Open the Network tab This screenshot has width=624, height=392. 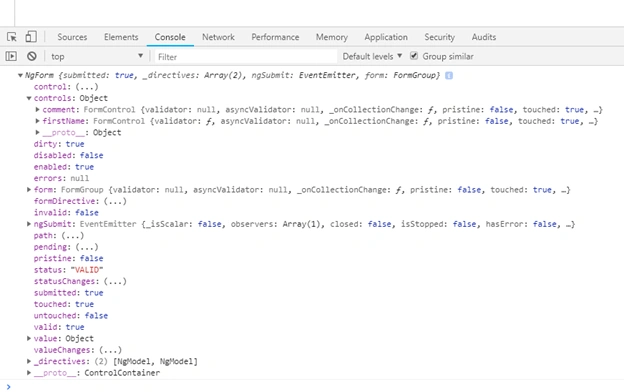click(218, 37)
